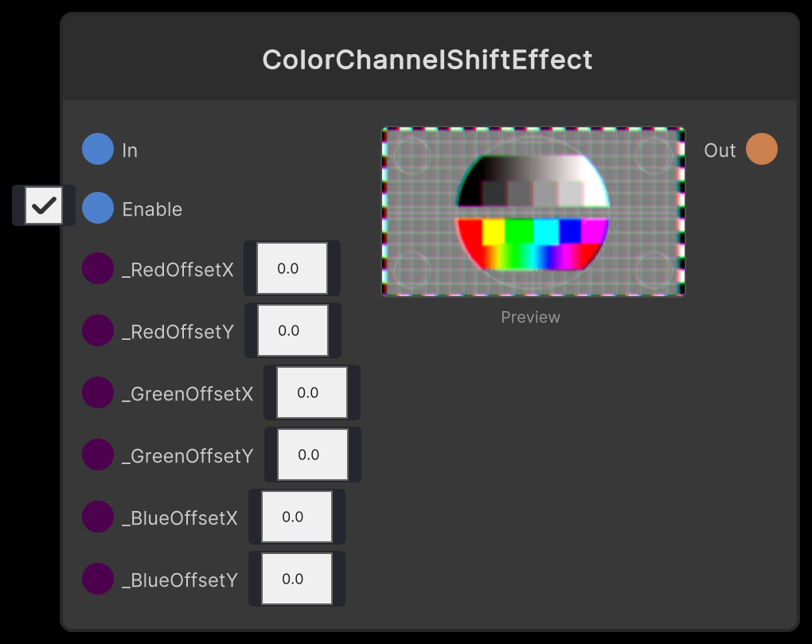Click the blue In input port
Image resolution: width=812 pixels, height=644 pixels.
click(x=97, y=149)
